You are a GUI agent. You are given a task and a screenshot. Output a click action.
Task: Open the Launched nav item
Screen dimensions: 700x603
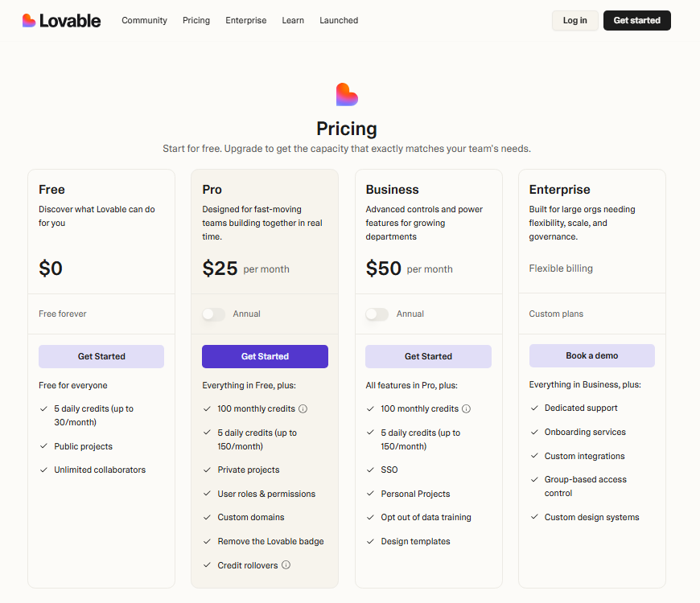click(x=339, y=21)
